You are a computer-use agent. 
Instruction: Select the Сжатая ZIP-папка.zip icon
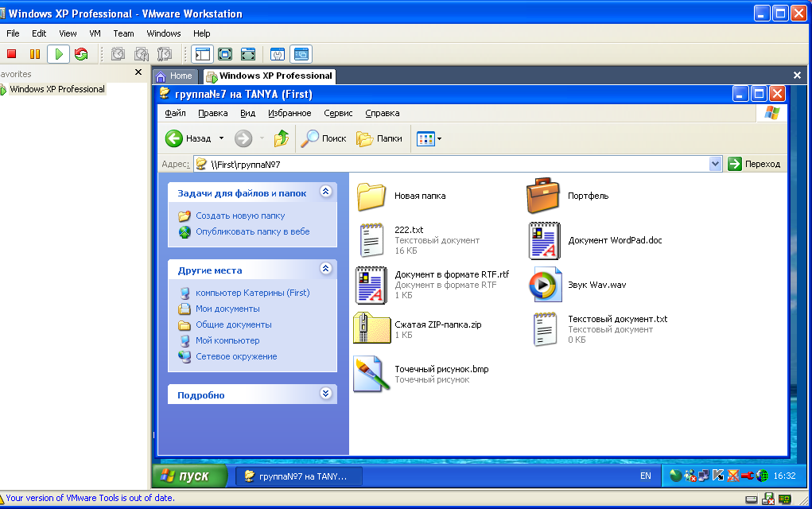pyautogui.click(x=371, y=328)
